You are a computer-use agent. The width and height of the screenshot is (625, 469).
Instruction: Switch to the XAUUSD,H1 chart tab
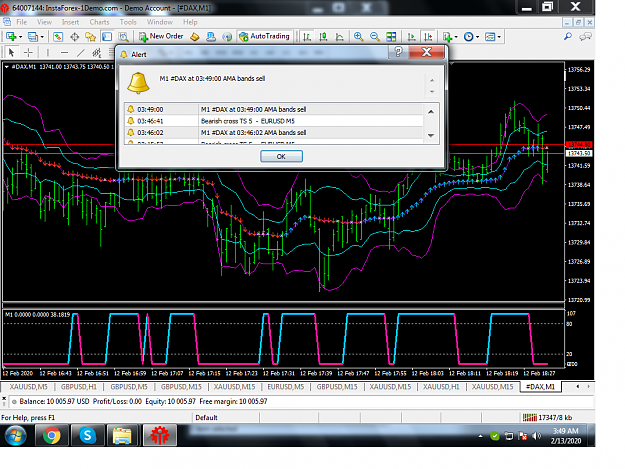click(x=441, y=387)
